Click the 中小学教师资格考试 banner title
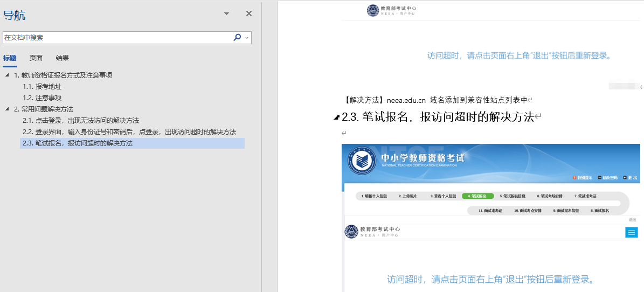This screenshot has width=644, height=292. tap(423, 158)
